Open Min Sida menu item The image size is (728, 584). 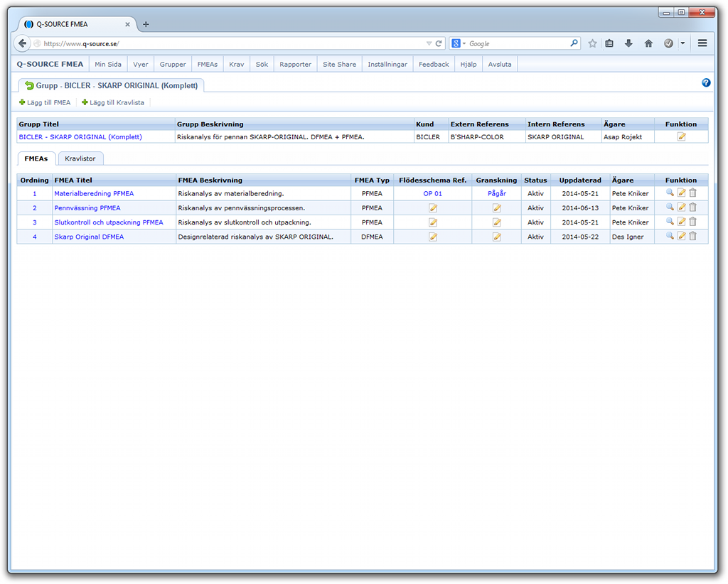[108, 64]
